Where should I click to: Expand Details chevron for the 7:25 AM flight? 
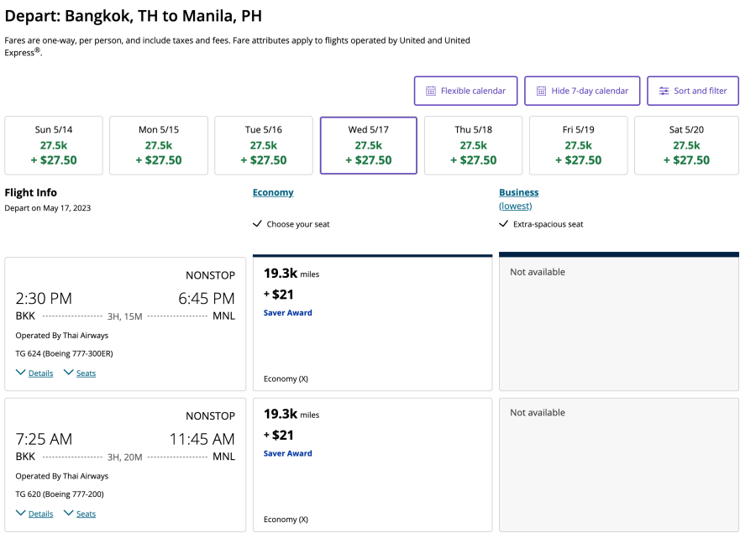[x=21, y=514]
